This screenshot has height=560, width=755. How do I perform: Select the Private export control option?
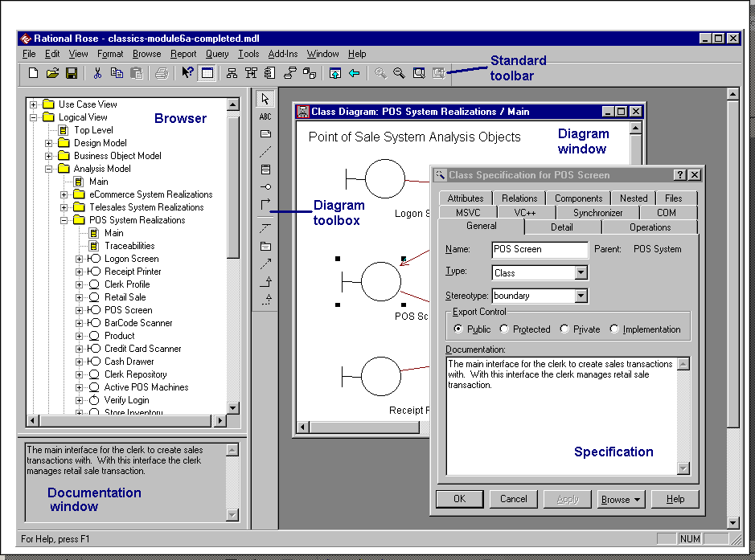point(564,329)
